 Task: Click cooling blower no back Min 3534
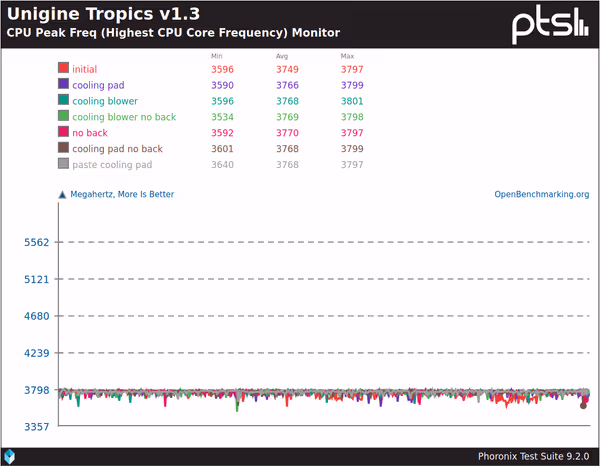point(222,117)
